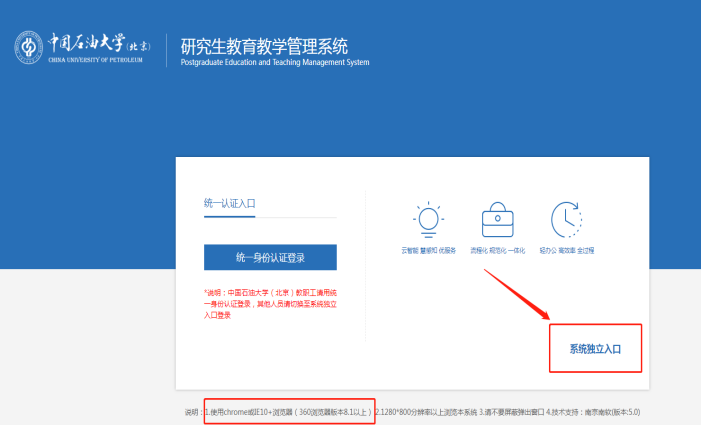The width and height of the screenshot is (702, 425).
Task: Click the 中国石油大学(北京) calligraphy name
Action: click(98, 43)
